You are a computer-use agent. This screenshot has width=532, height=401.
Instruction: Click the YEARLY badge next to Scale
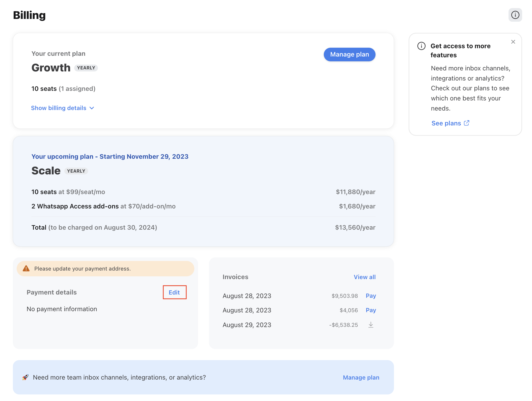[x=76, y=171]
